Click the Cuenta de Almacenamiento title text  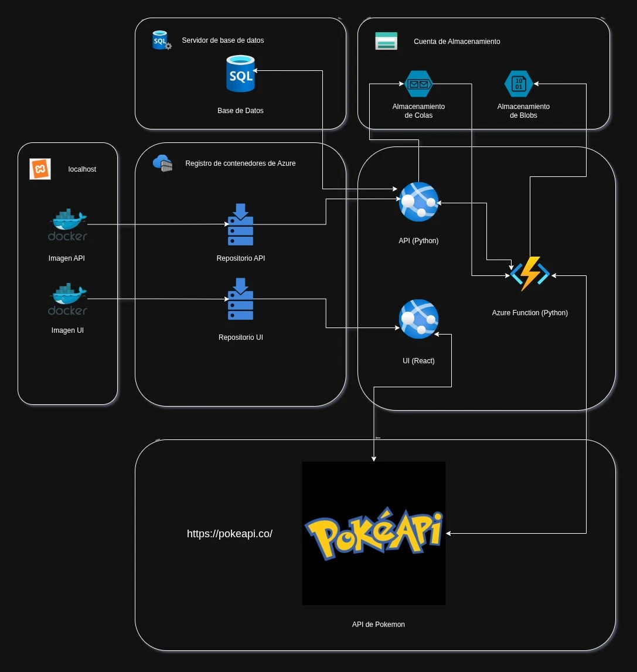[457, 42]
